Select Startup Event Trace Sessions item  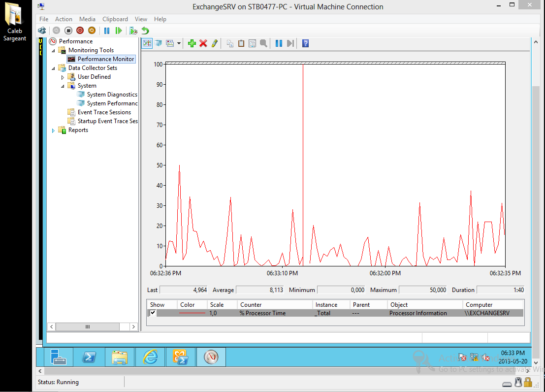[107, 121]
